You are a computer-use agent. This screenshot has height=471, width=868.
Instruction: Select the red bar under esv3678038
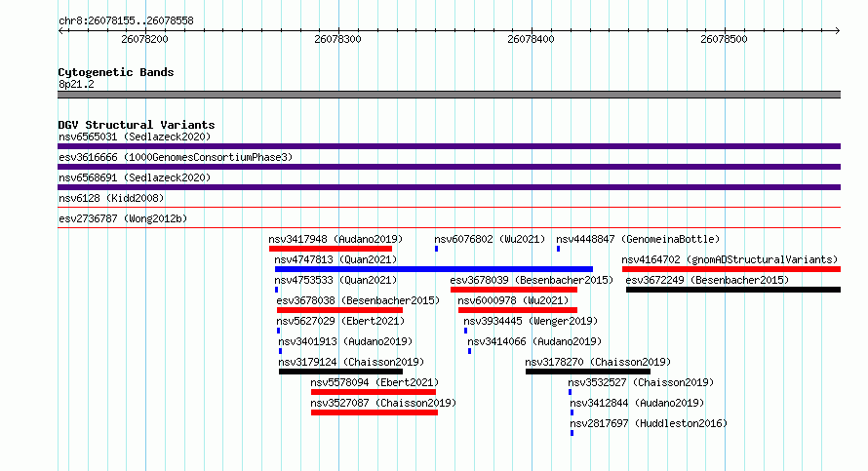coord(339,310)
